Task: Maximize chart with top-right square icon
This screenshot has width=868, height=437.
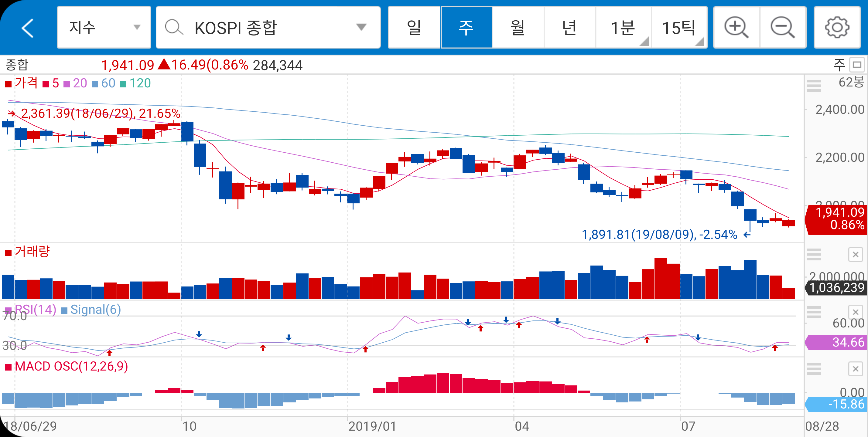Action: click(x=857, y=65)
